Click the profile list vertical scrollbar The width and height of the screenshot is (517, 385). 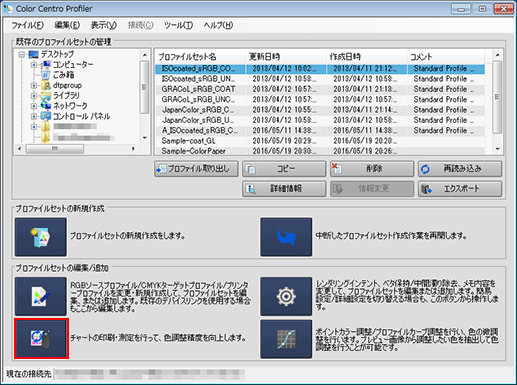497,97
